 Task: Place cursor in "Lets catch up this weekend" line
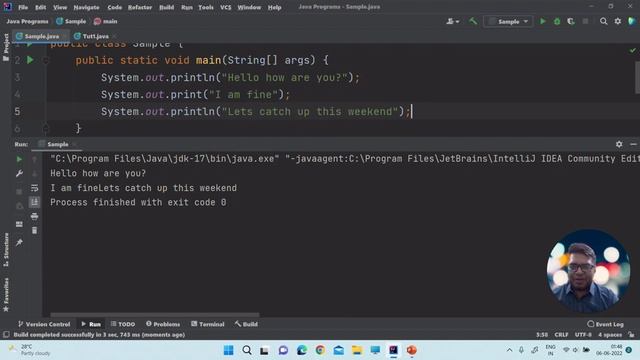[x=256, y=111]
